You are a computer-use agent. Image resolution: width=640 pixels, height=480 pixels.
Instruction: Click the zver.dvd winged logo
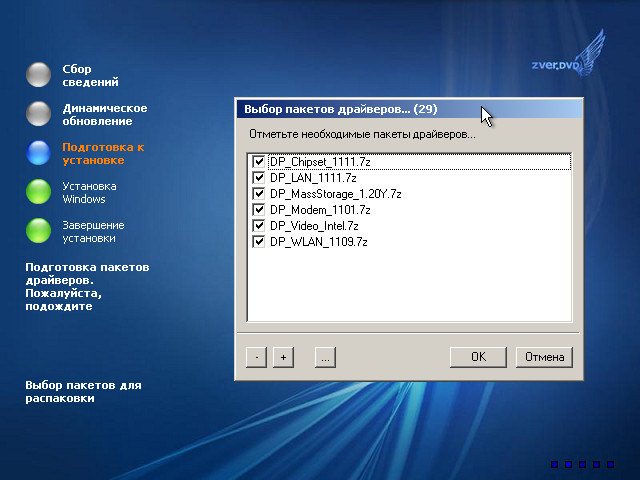pos(569,54)
